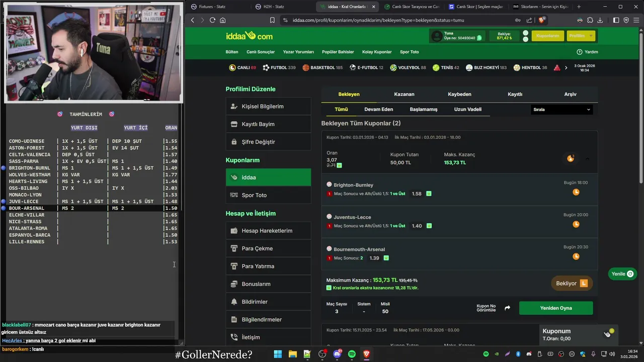Open the share icon in address bar

[529, 20]
